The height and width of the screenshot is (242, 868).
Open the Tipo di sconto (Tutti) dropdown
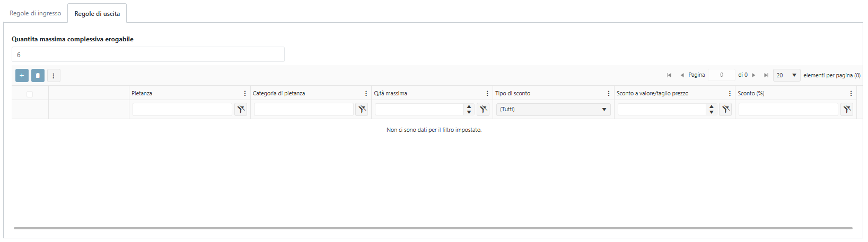(553, 110)
